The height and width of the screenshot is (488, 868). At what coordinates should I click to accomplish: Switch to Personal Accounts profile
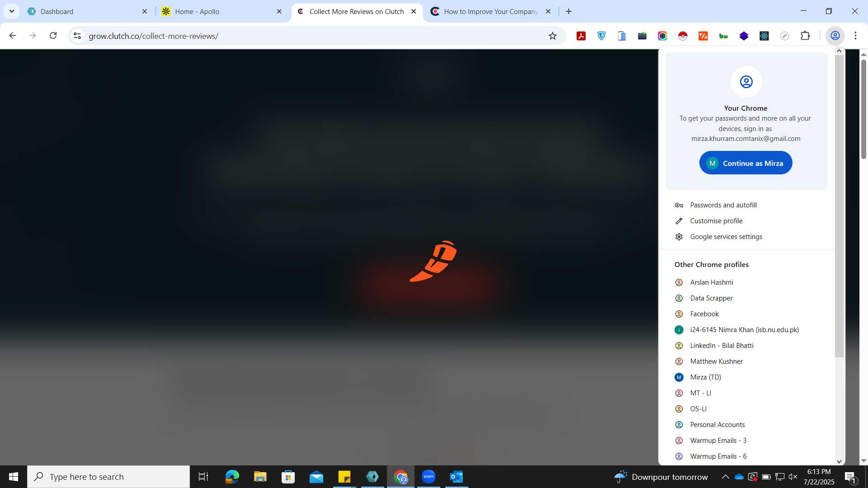(746, 425)
